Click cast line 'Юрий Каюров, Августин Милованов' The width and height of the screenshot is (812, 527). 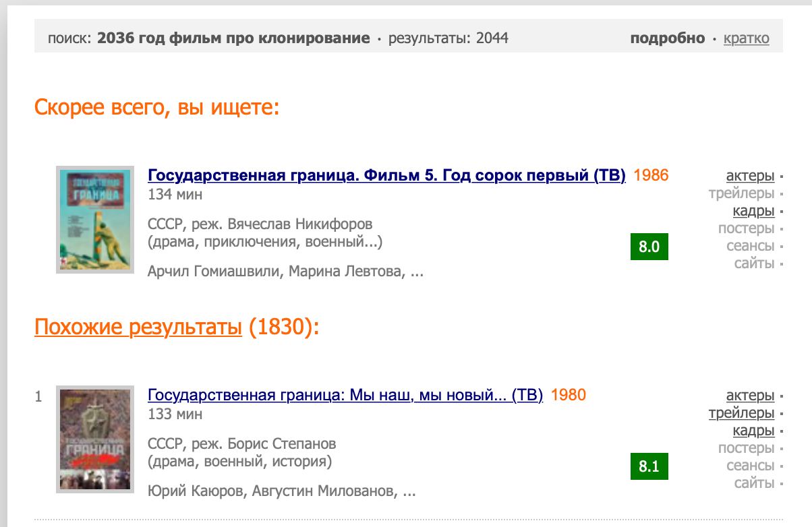pos(272,492)
